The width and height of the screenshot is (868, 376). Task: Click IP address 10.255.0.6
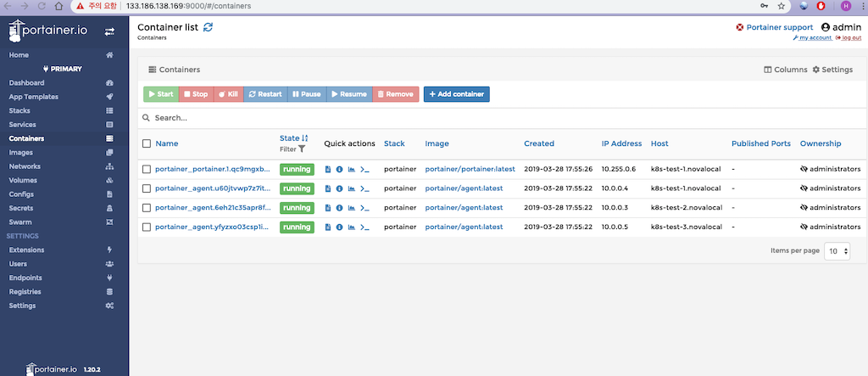[x=619, y=169]
